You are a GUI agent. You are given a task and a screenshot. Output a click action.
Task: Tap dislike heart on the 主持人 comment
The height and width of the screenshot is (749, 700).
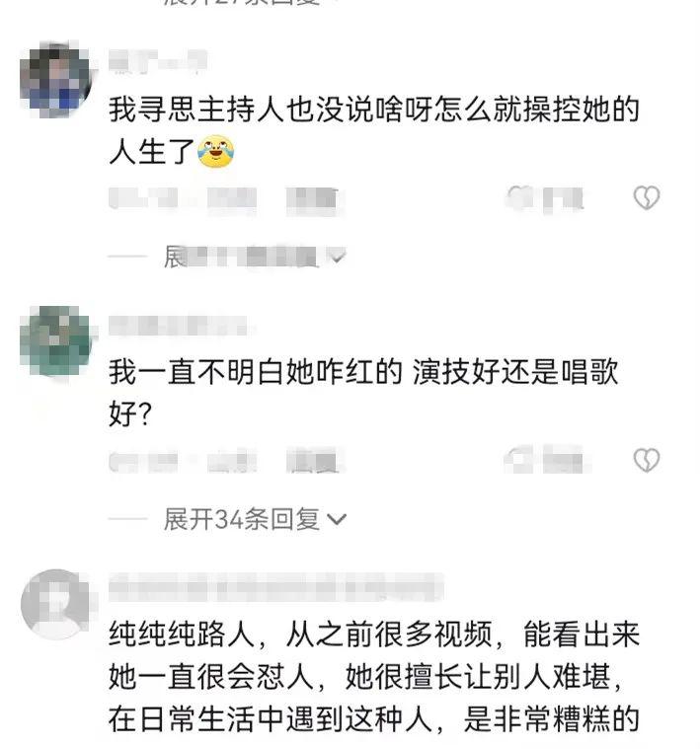(x=647, y=197)
